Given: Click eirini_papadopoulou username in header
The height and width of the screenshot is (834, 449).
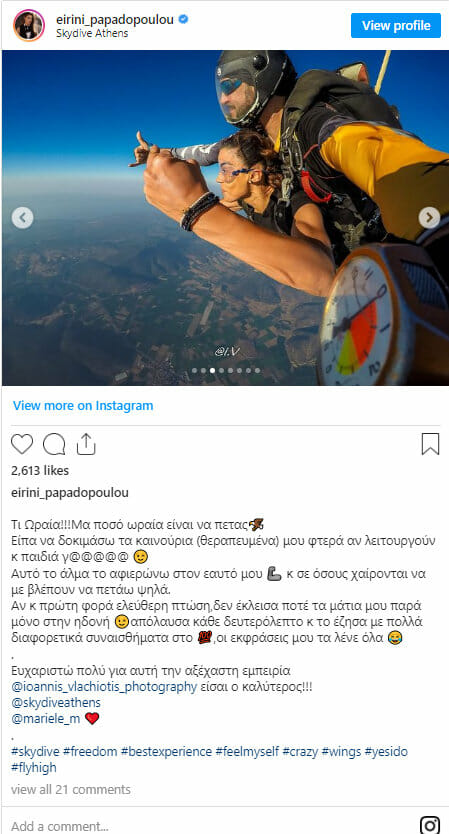Looking at the screenshot, I should point(115,20).
